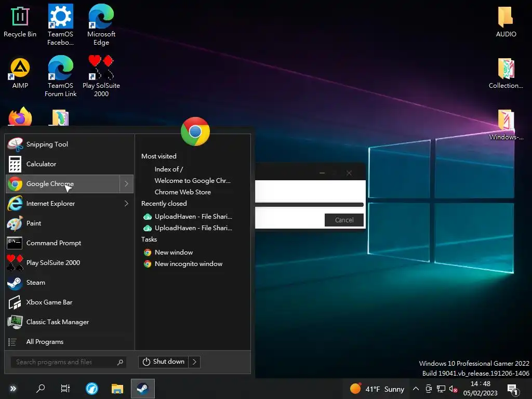Switch to Steam taskbar button

(x=142, y=389)
